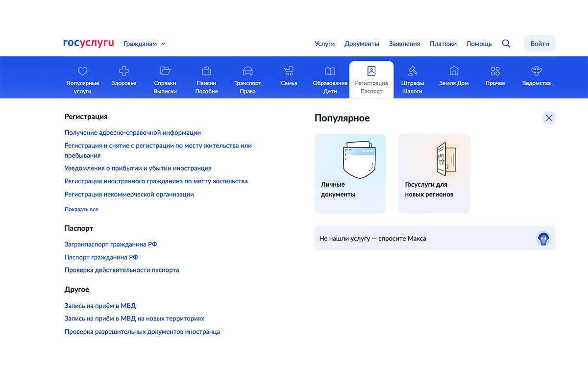
Task: Open the Популярные услуги heart icon category
Action: [x=83, y=71]
